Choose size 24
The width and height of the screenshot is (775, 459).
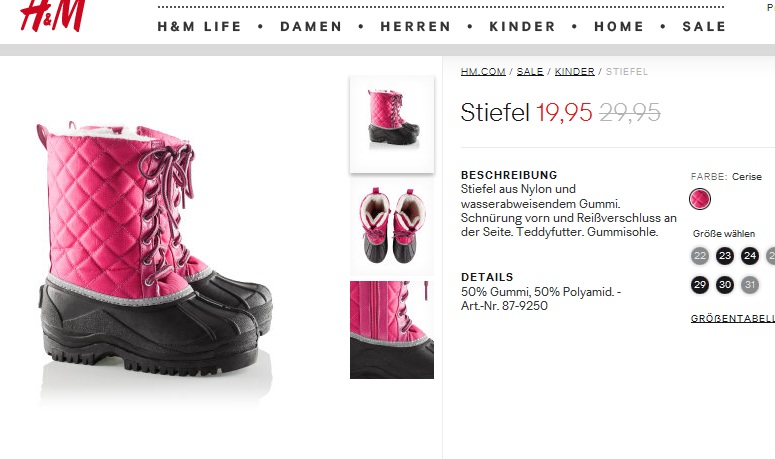coord(750,256)
